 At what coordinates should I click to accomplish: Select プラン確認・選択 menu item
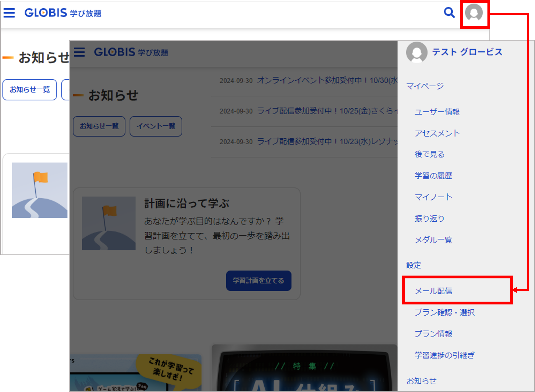coord(445,312)
